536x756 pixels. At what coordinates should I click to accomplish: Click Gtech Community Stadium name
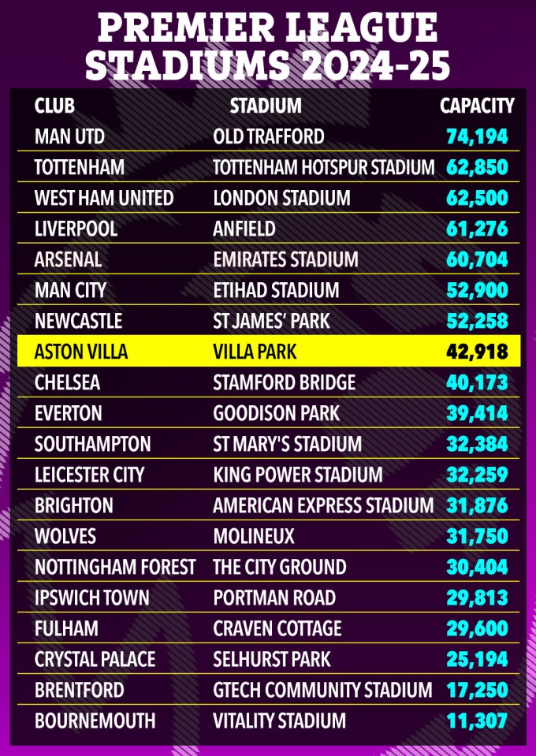coord(322,690)
